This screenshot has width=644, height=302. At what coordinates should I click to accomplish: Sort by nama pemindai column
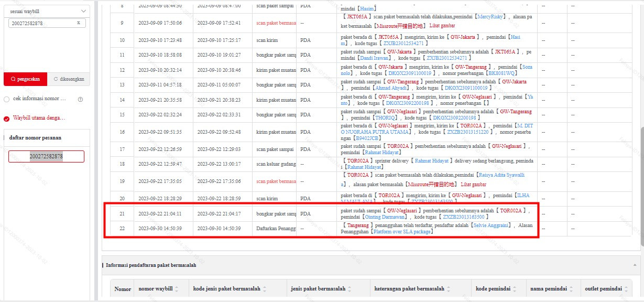point(572,289)
